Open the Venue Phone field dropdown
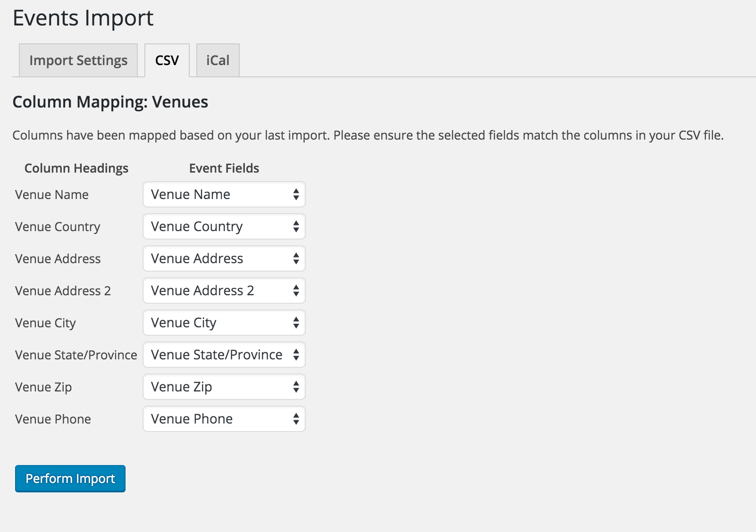The image size is (756, 532). tap(224, 419)
